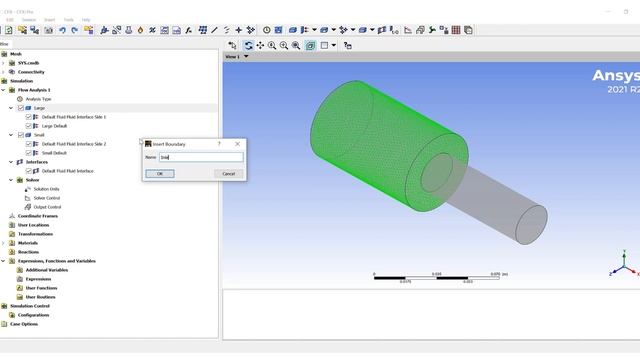Select Output Control in the tree
The width and height of the screenshot is (640, 360).
[47, 207]
